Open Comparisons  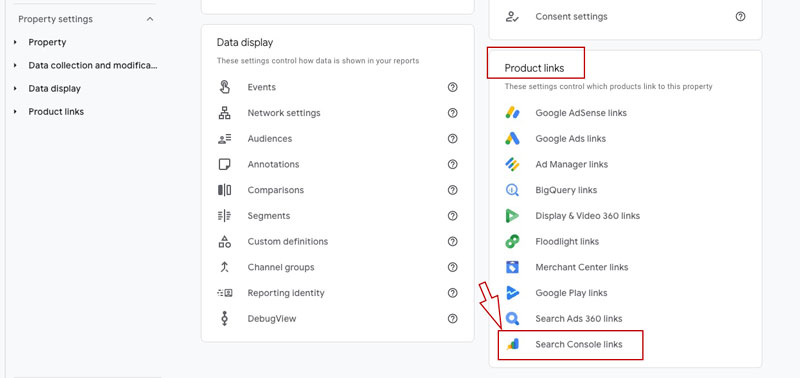276,190
